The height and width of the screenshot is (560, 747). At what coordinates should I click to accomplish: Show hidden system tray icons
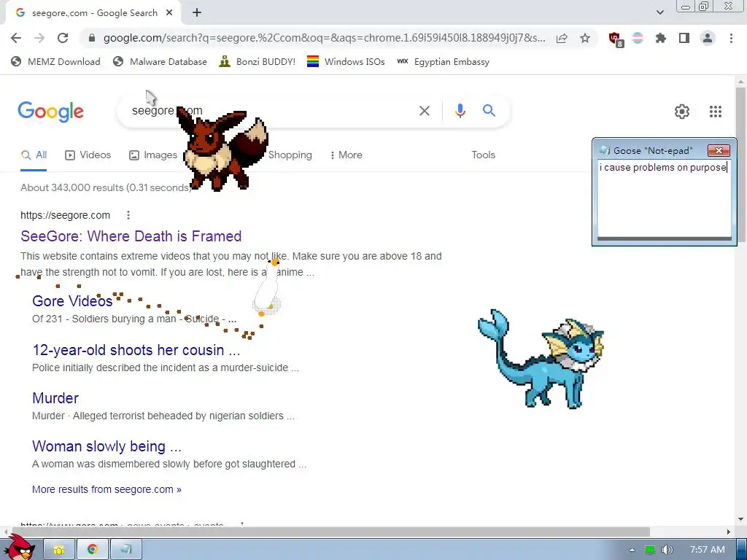(x=632, y=550)
